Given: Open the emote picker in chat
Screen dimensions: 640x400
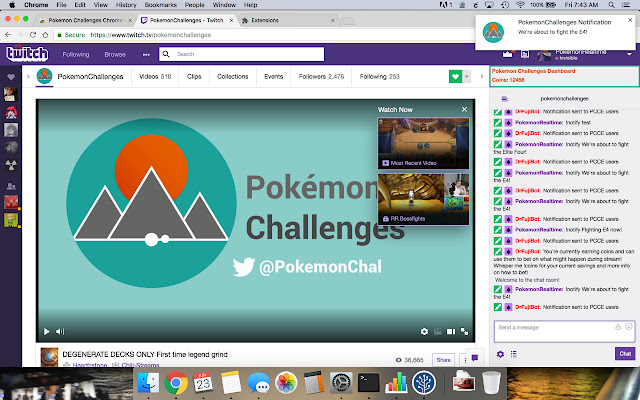Looking at the screenshot, I should [628, 327].
